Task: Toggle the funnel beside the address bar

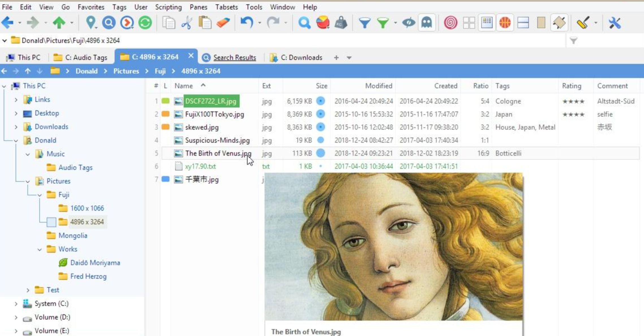Action: pos(574,41)
